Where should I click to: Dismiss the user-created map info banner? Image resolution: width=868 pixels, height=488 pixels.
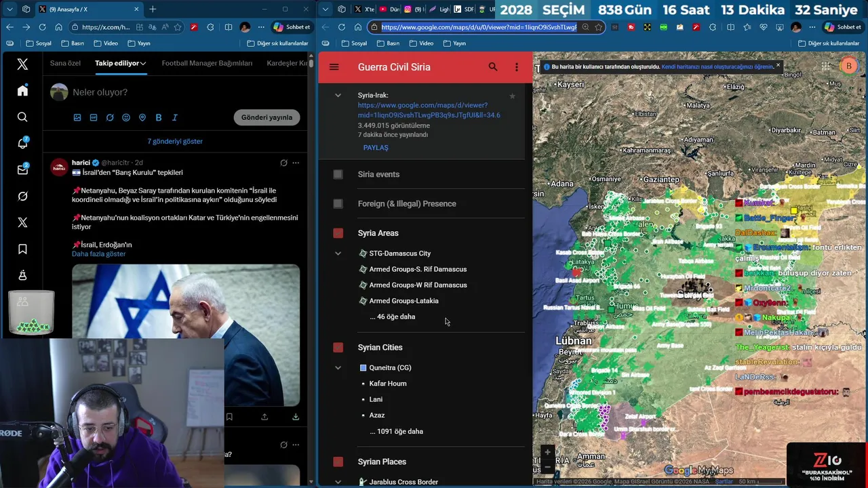pyautogui.click(x=778, y=65)
